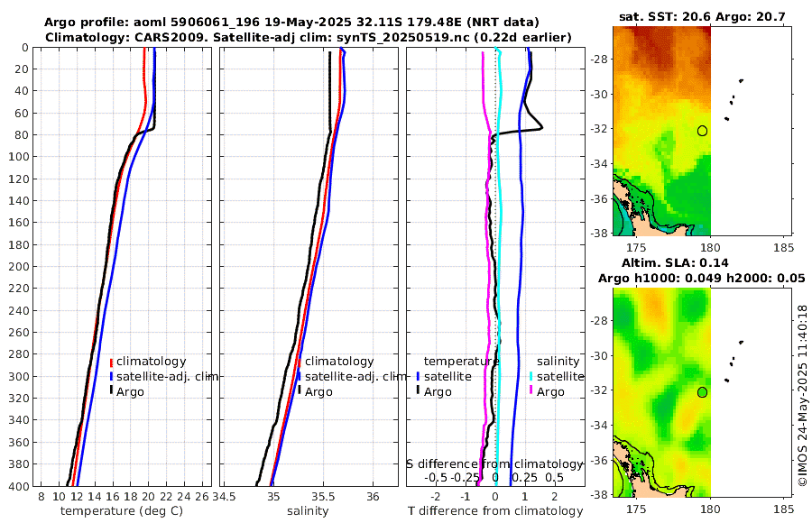Click the temperature difference spike near 75 m depth
This screenshot has height=523, width=812.
540,127
